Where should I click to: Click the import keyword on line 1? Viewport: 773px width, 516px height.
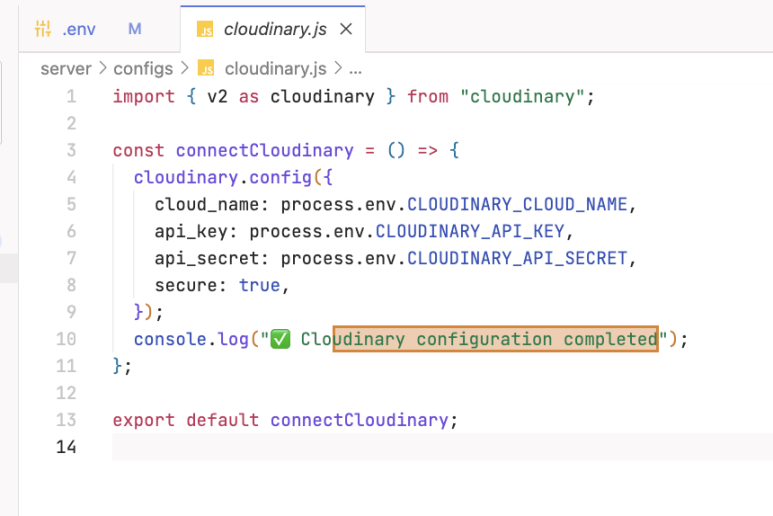click(x=144, y=97)
